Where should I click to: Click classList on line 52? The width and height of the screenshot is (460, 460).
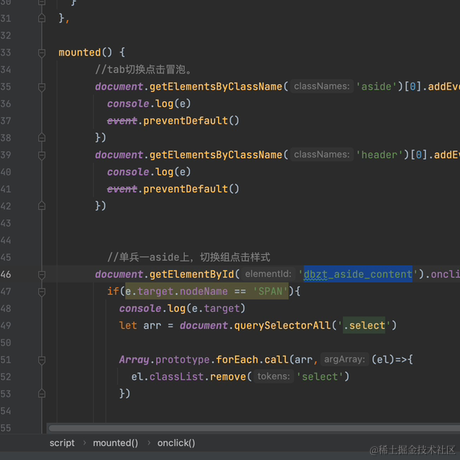[176, 377]
